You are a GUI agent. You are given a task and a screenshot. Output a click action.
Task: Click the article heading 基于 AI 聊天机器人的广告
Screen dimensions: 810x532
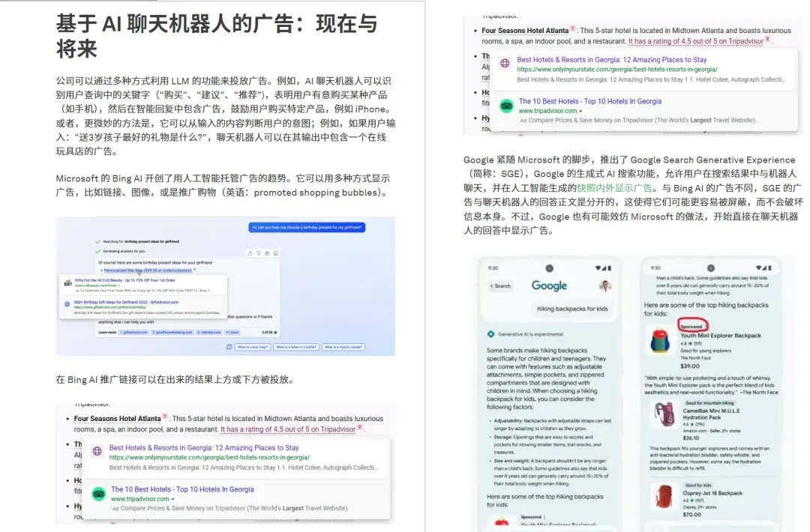[x=216, y=37]
